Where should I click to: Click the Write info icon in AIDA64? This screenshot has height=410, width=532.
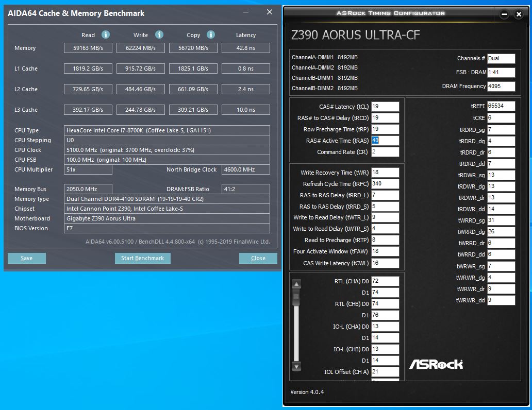tap(159, 35)
